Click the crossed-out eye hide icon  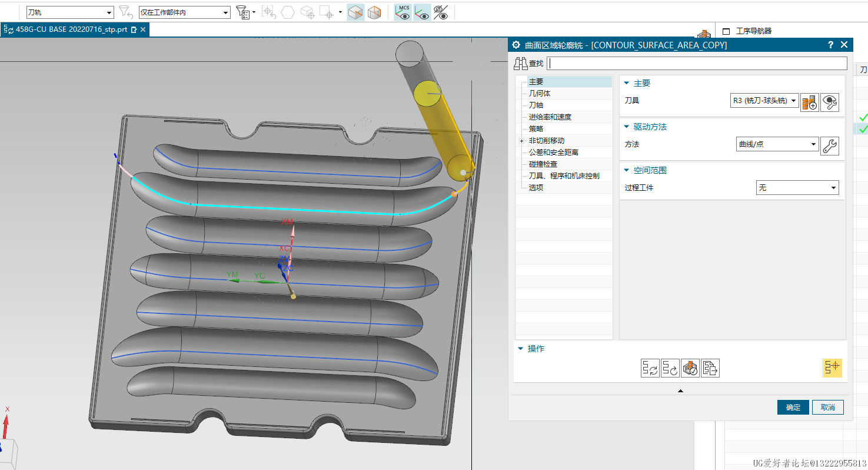(x=440, y=12)
